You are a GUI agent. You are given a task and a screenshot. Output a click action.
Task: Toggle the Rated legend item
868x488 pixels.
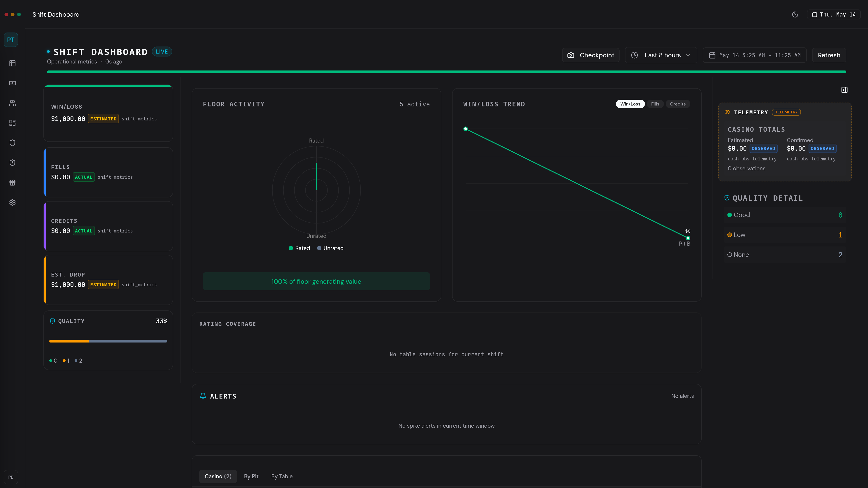[x=300, y=248]
